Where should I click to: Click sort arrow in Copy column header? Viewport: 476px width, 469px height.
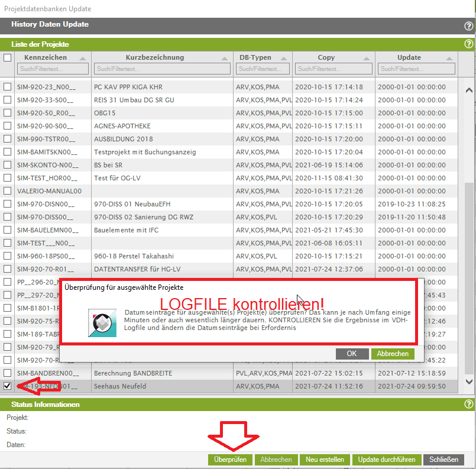point(367,58)
